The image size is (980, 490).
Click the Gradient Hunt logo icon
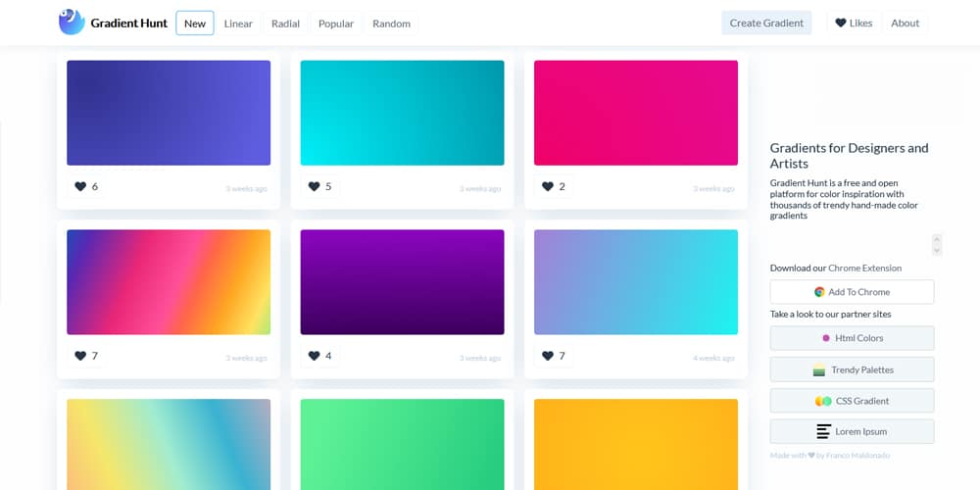(72, 22)
